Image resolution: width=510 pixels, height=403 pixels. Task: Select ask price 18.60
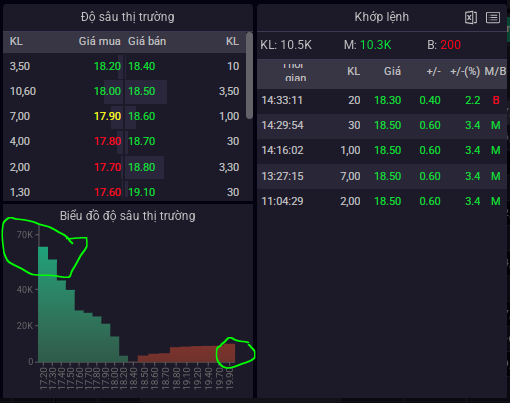pos(142,116)
